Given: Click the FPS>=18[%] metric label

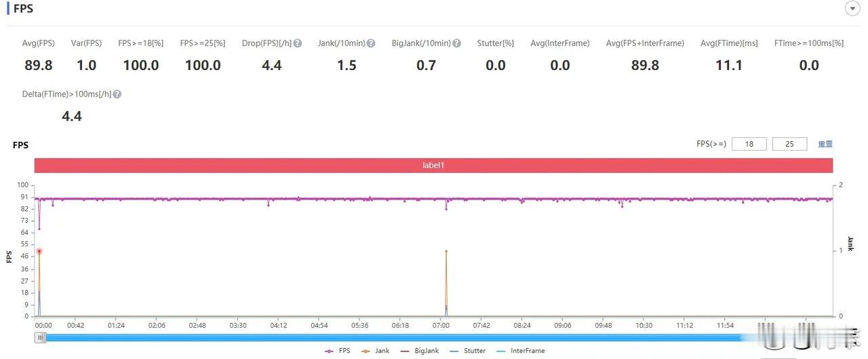Looking at the screenshot, I should 140,43.
